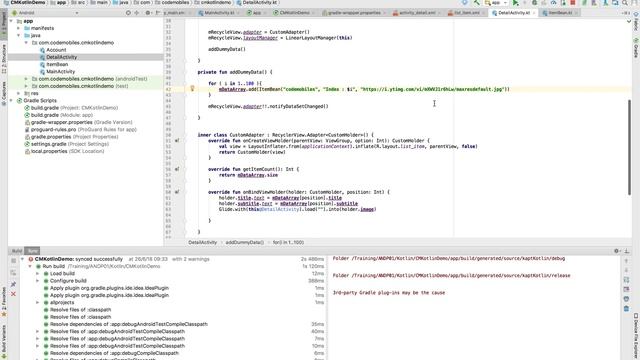The image size is (640, 360).
Task: Open Build panel settings gear icon
Action: 616,251
